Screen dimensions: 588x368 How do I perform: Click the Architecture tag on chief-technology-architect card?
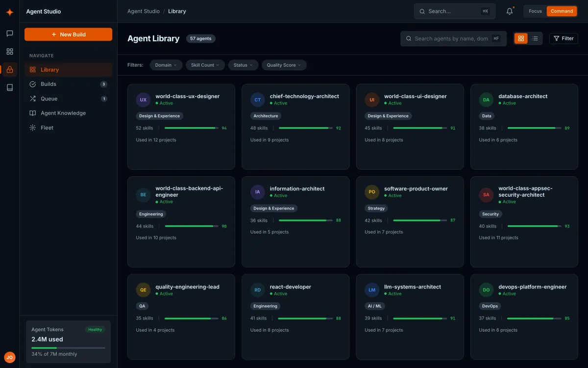tap(266, 116)
